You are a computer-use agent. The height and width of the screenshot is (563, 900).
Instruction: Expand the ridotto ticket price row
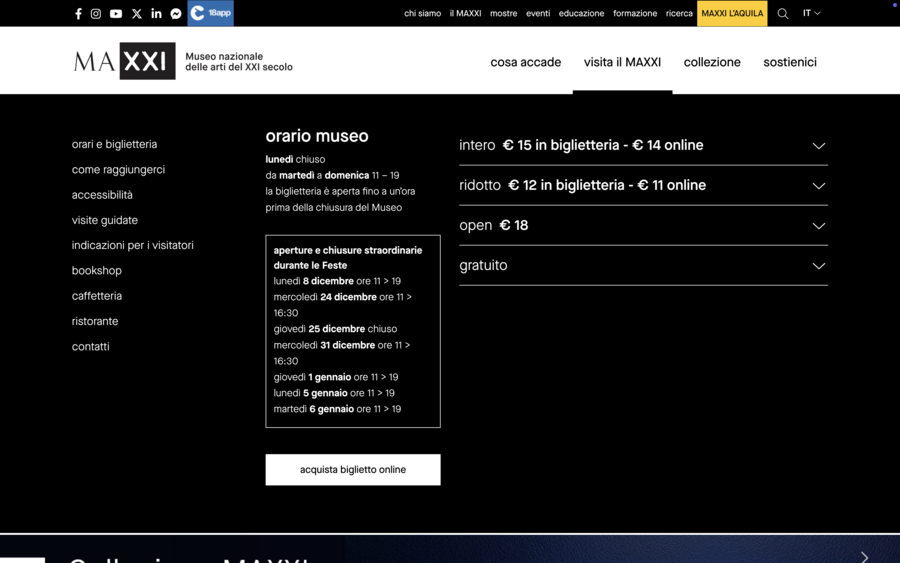[x=643, y=185]
